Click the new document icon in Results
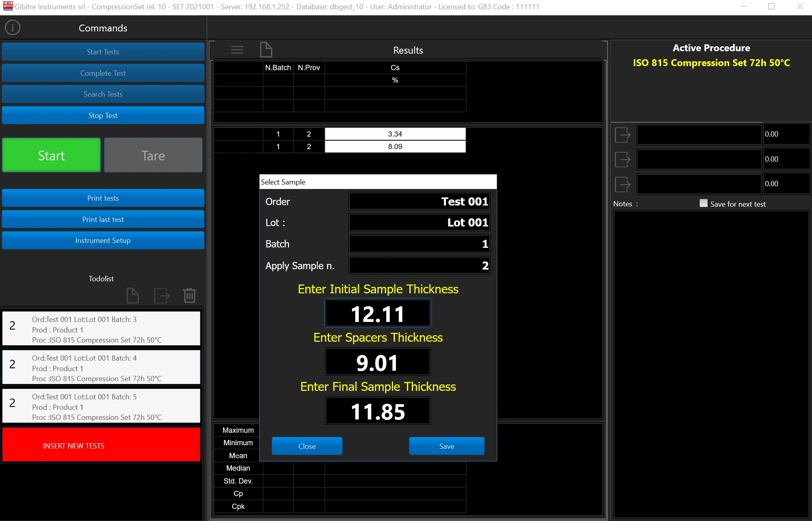Viewport: 812px width, 521px height. [266, 50]
